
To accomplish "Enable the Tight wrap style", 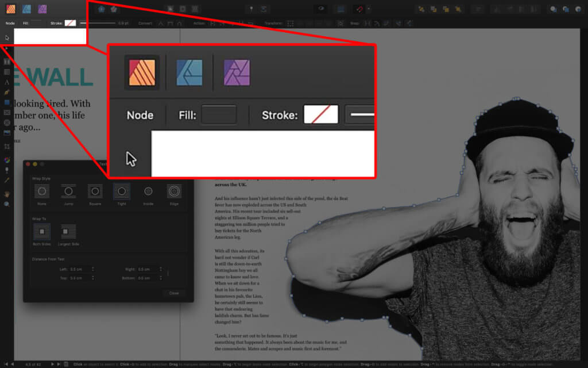I will [122, 190].
